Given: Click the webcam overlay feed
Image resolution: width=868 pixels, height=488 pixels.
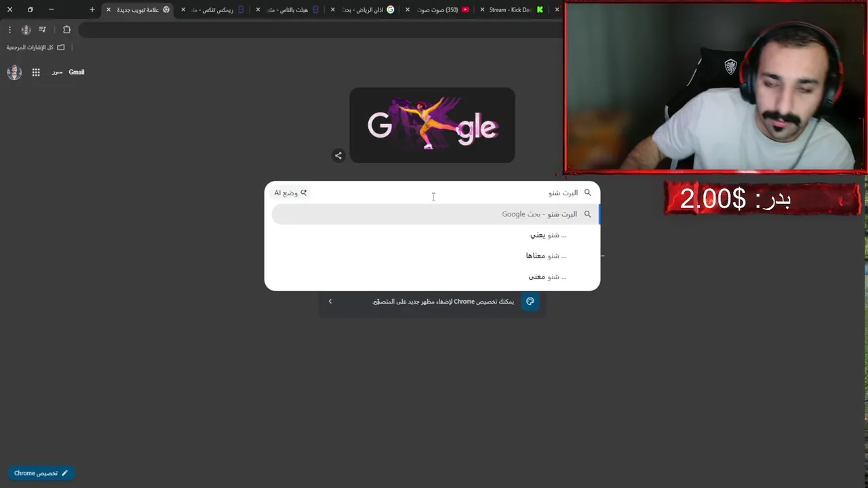Looking at the screenshot, I should (x=715, y=86).
